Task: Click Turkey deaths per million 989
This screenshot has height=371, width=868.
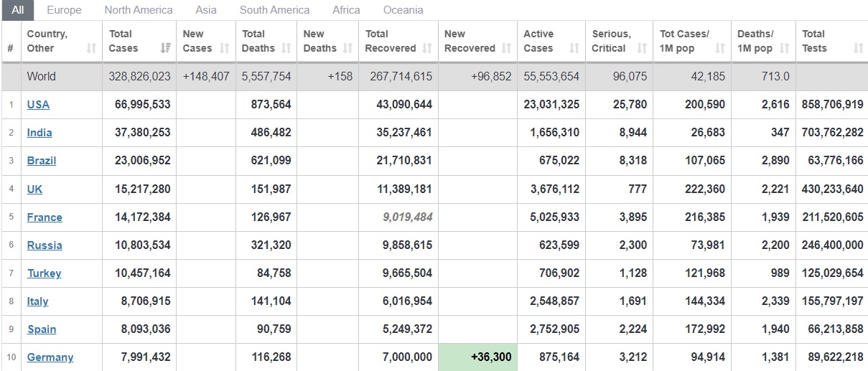Action: (x=780, y=273)
